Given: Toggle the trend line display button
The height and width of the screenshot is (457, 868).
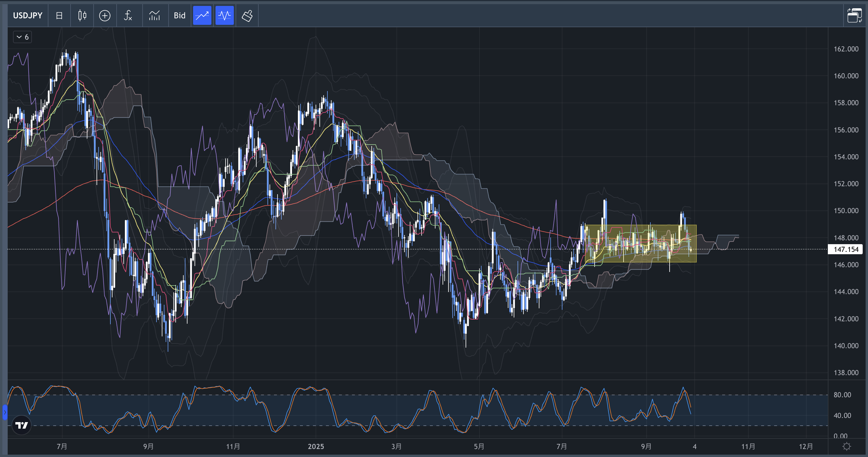Looking at the screenshot, I should tap(202, 15).
